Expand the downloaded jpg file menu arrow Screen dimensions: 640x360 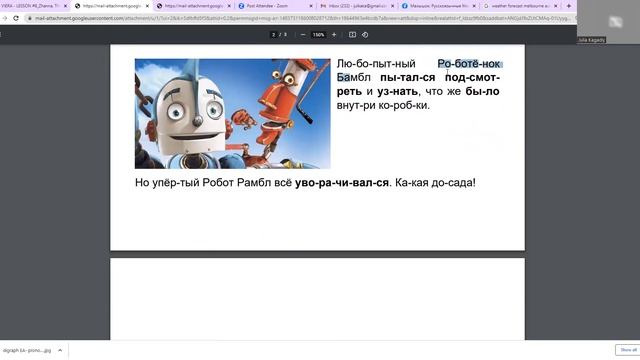tap(60, 350)
